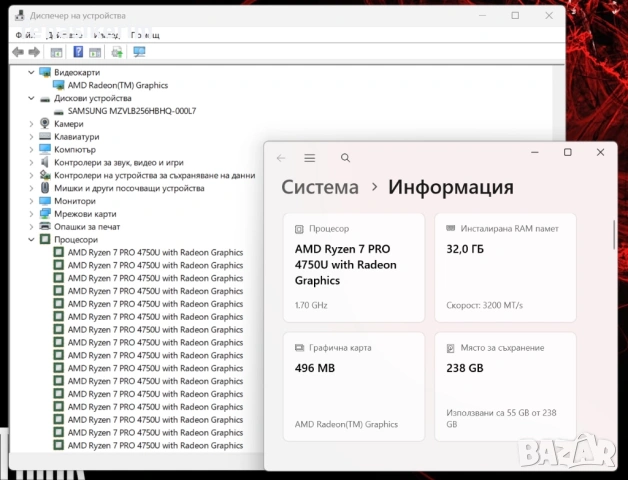The image size is (628, 480).
Task: Click the Монитори category icon
Action: pos(45,201)
